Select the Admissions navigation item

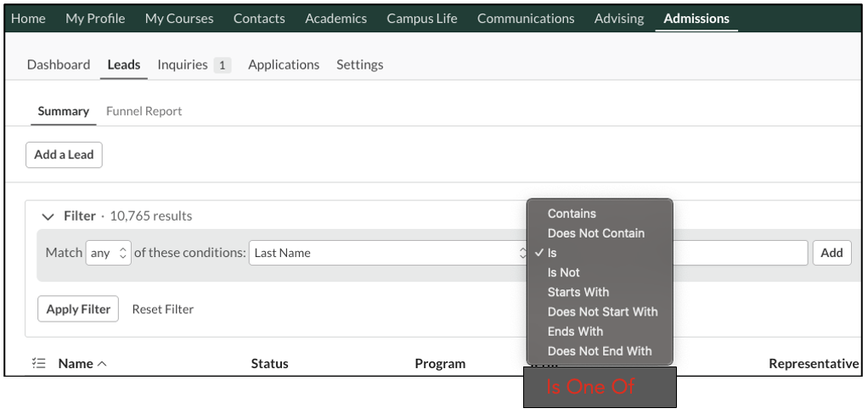point(696,19)
